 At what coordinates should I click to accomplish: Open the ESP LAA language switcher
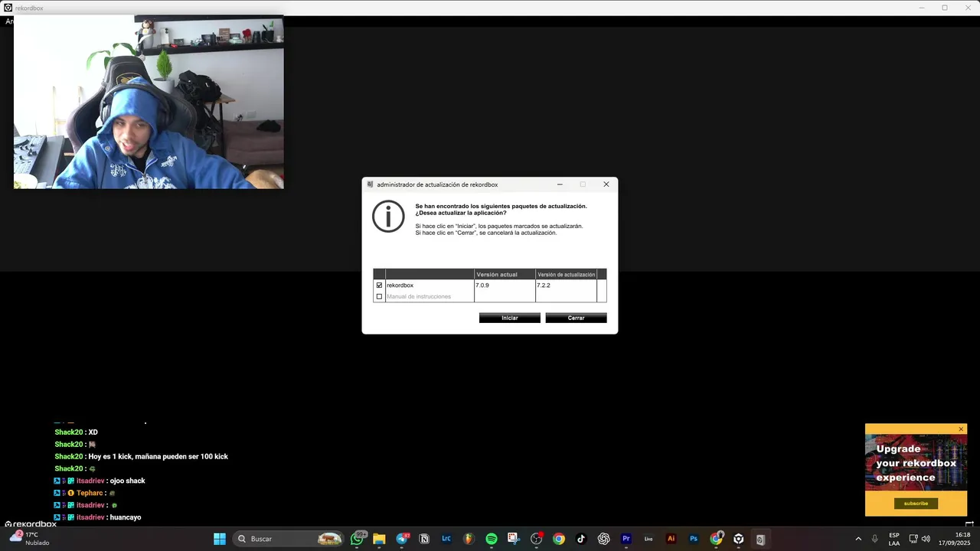coord(894,539)
